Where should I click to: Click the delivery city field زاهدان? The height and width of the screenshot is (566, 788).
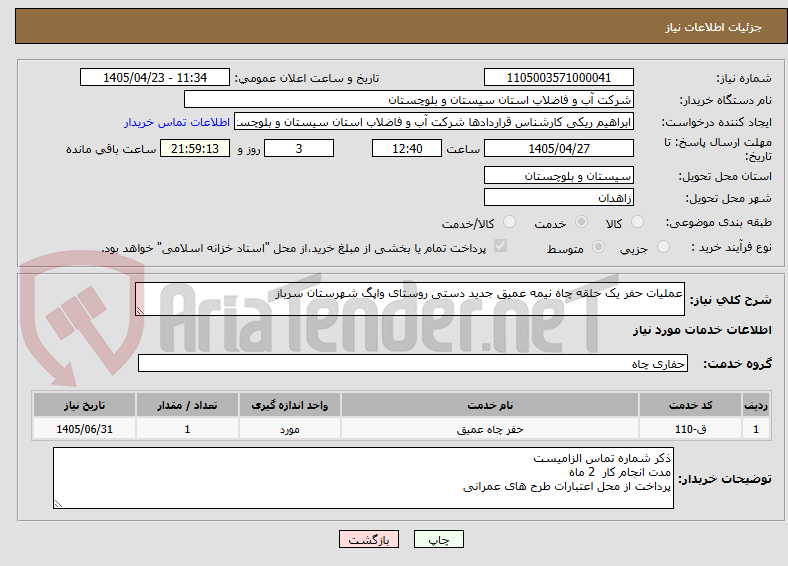click(x=558, y=198)
